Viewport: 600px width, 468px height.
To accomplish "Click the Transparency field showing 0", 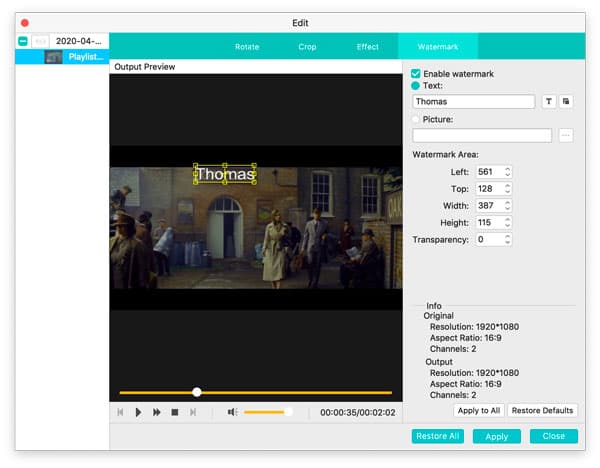I will pos(489,240).
